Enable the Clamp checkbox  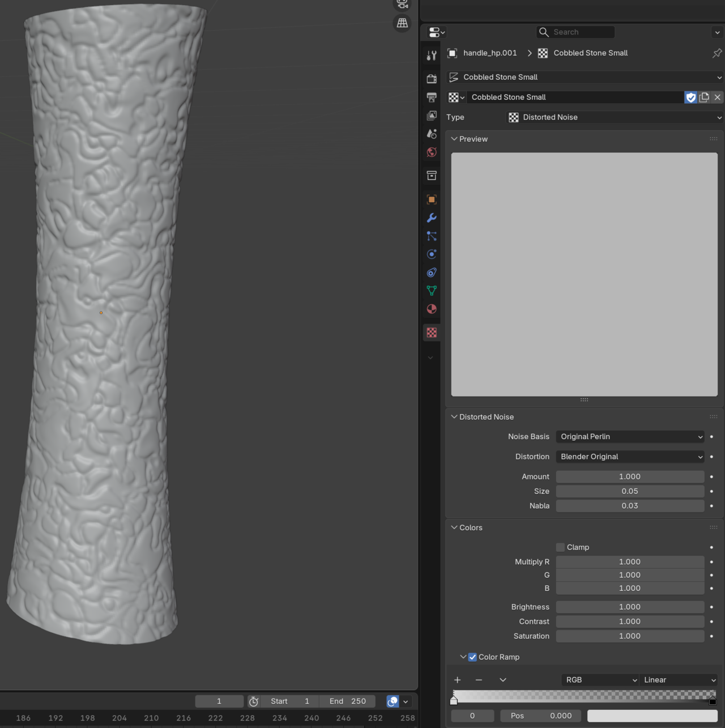560,547
